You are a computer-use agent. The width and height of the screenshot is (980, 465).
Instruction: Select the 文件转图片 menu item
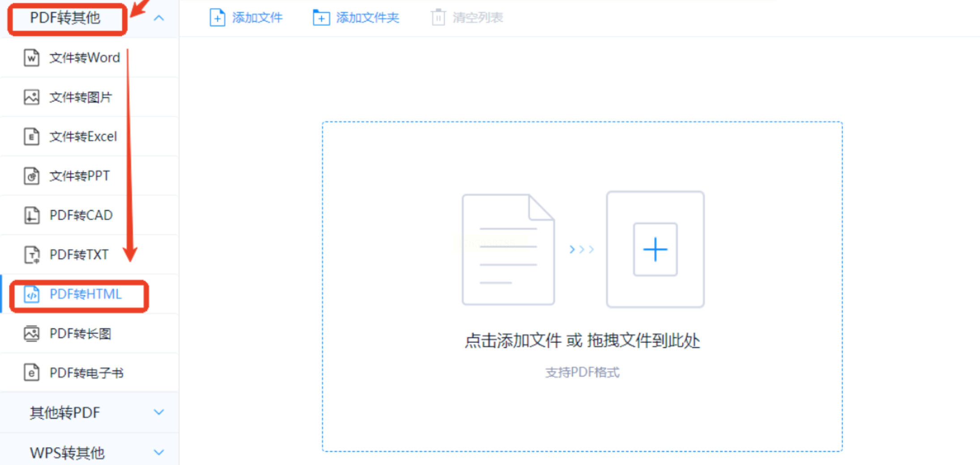click(89, 97)
